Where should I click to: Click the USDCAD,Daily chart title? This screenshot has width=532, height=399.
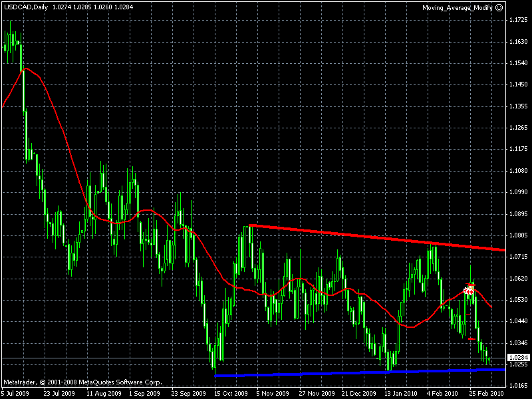[26, 7]
